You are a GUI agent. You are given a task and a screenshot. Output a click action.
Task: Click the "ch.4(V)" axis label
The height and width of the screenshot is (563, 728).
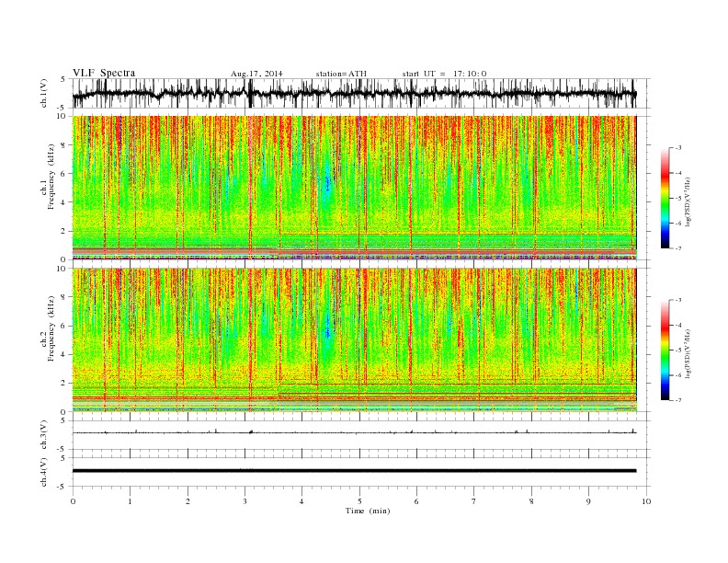44,472
